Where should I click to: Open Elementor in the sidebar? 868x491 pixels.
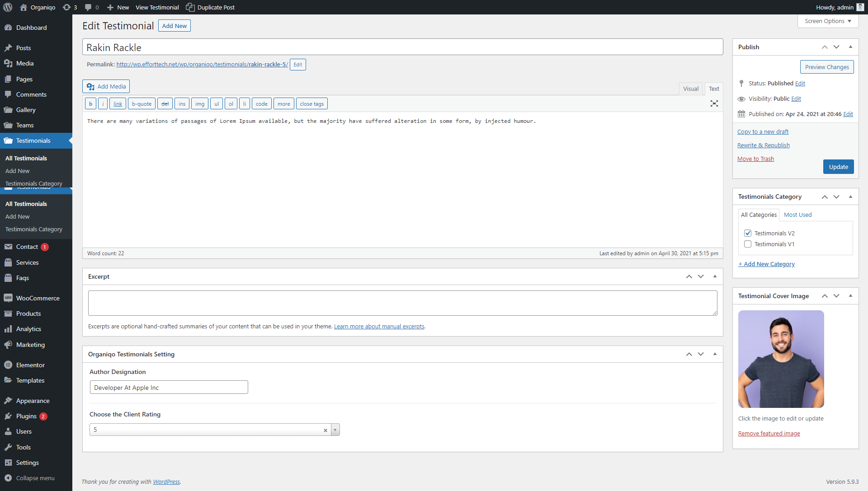30,365
